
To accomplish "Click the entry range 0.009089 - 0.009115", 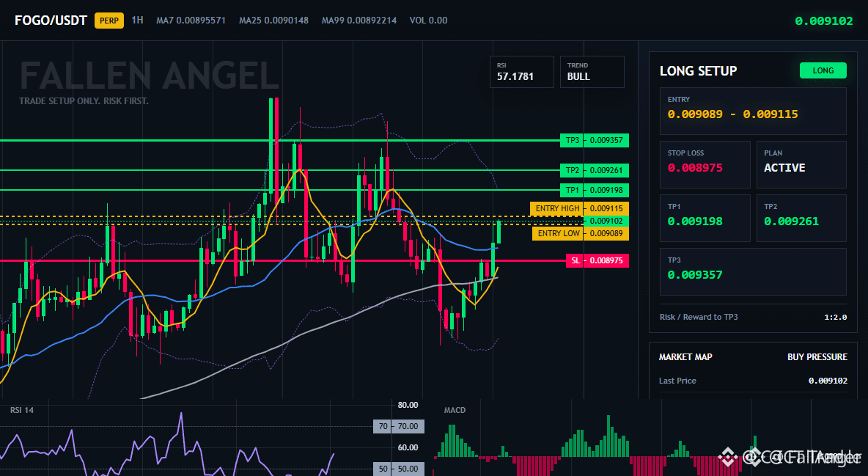I will [732, 114].
